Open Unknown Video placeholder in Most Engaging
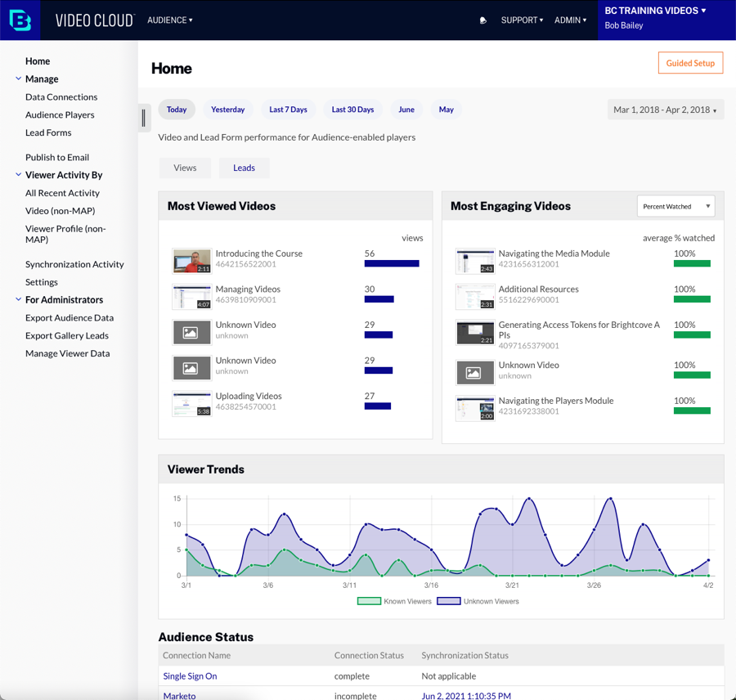This screenshot has height=700, width=736. [475, 373]
